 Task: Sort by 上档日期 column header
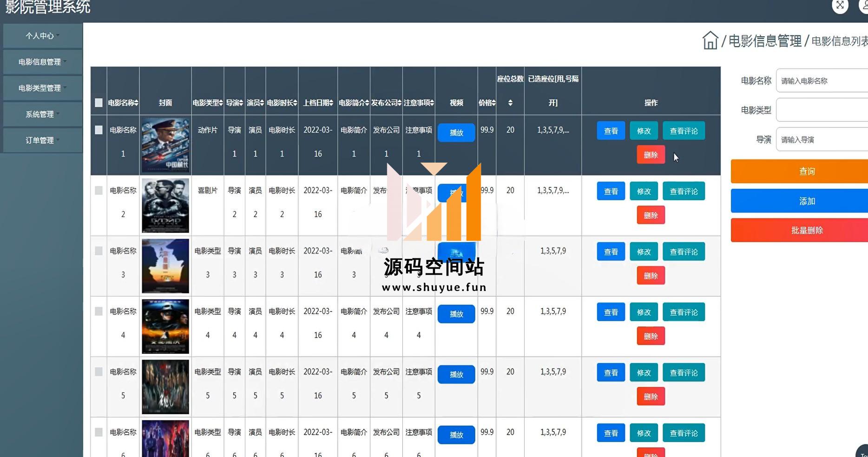coord(318,103)
